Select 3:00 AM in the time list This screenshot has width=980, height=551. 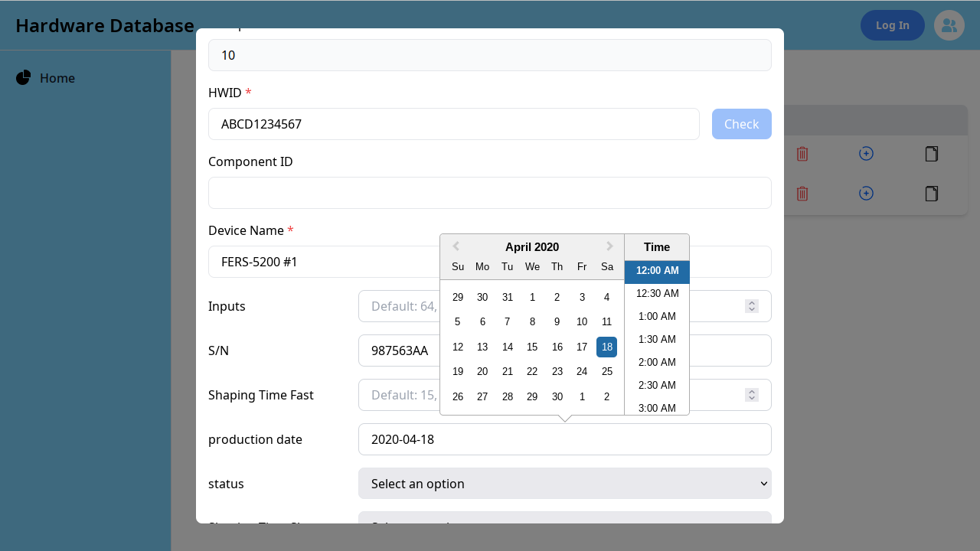657,407
